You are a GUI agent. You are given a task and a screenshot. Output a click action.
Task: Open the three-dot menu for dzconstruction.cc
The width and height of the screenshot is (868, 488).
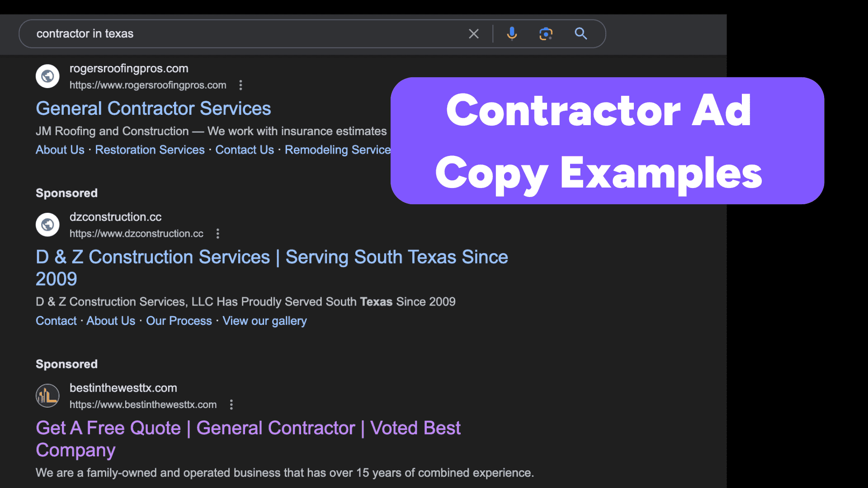[217, 234]
